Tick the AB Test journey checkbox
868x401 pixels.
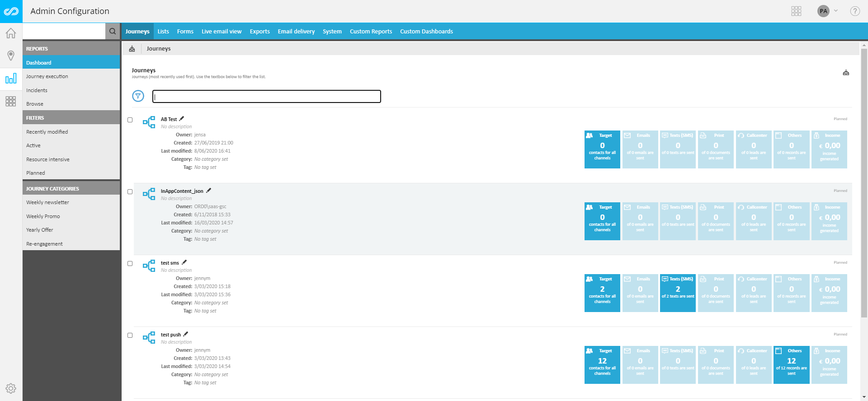(130, 120)
